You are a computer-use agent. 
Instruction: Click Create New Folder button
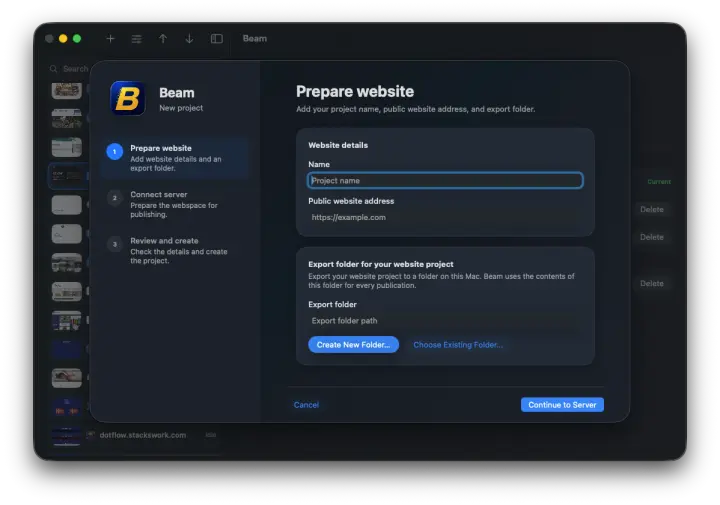pyautogui.click(x=353, y=345)
